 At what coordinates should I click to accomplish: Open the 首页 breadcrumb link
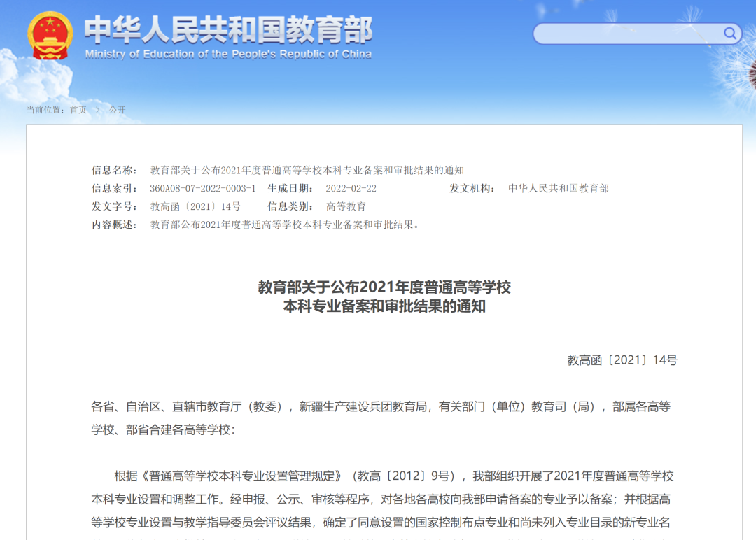(78, 110)
